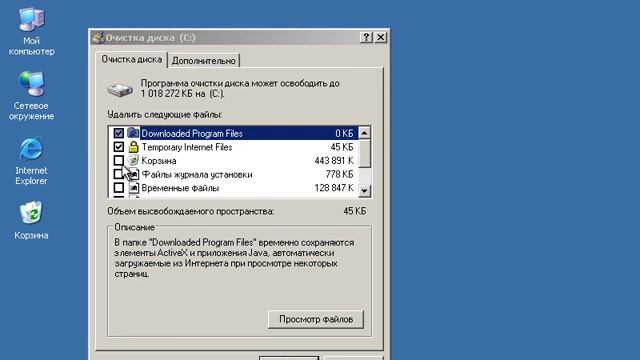Click the file list scroll down arrow
640x360 pixels.
click(364, 191)
